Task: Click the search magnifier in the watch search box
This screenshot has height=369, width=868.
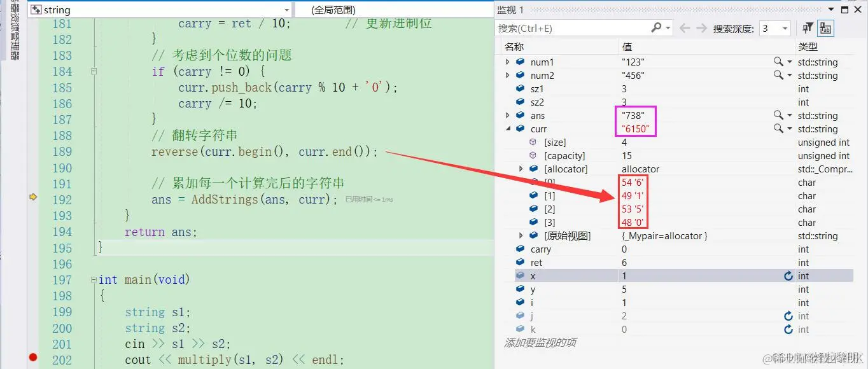Action: coord(655,28)
